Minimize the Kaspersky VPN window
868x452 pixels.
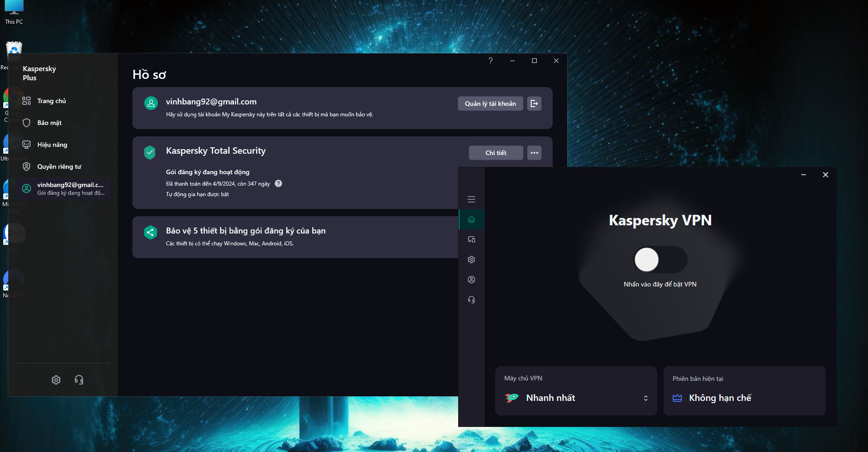coord(804,175)
